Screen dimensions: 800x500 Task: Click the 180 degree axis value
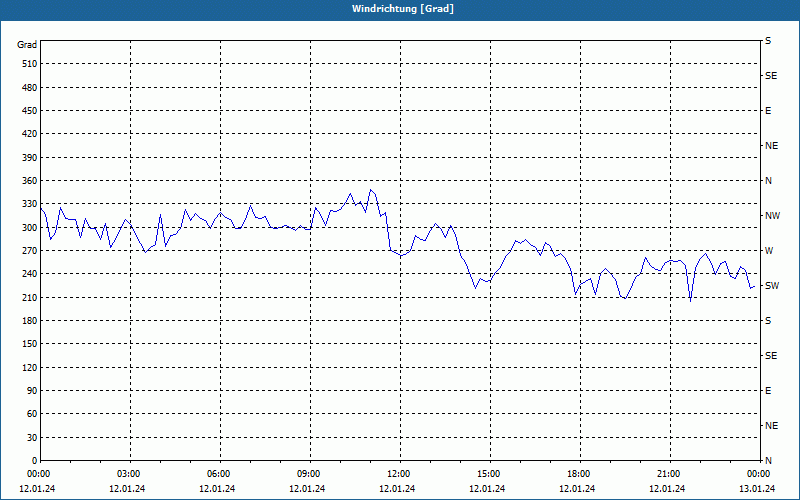pos(30,320)
